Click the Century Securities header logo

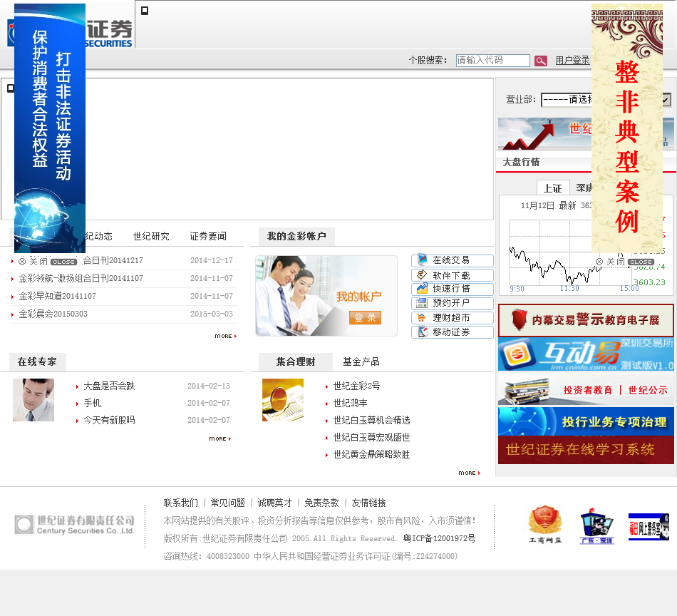click(109, 34)
